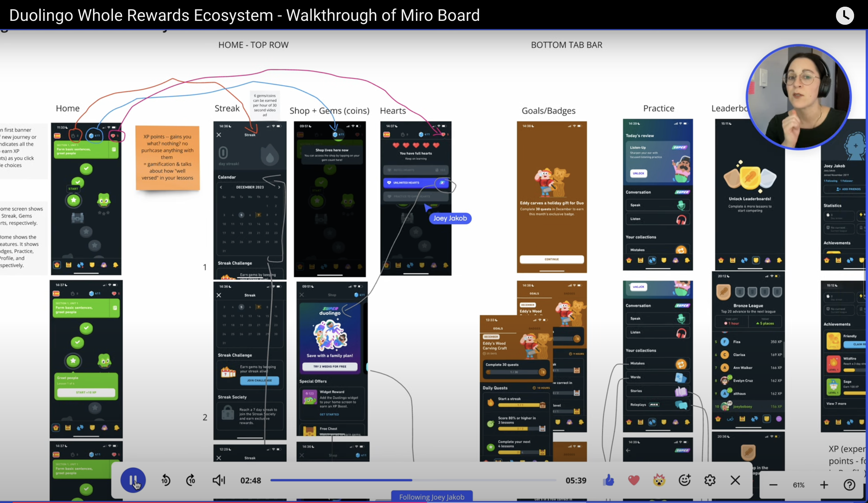The height and width of the screenshot is (503, 868).
Task: Pause the walkthrough playback
Action: point(133,480)
